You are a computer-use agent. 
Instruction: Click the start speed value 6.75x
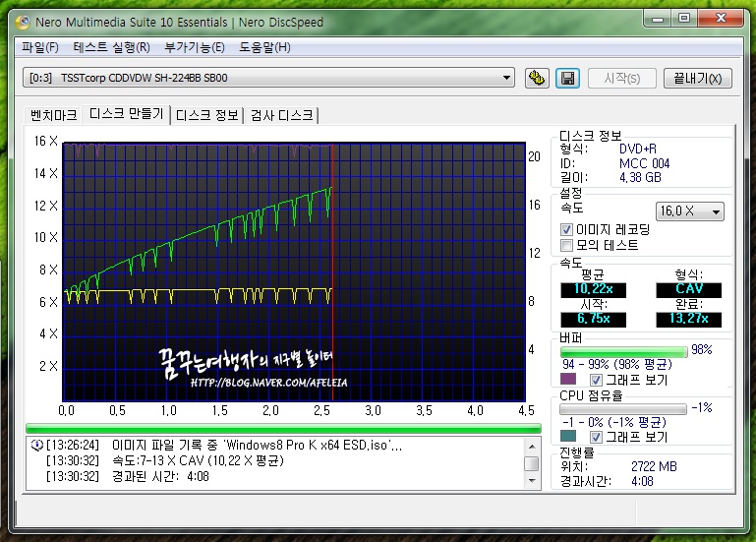point(593,319)
